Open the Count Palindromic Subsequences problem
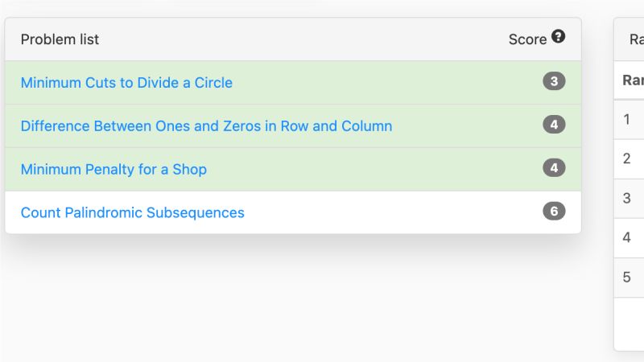 click(x=133, y=212)
